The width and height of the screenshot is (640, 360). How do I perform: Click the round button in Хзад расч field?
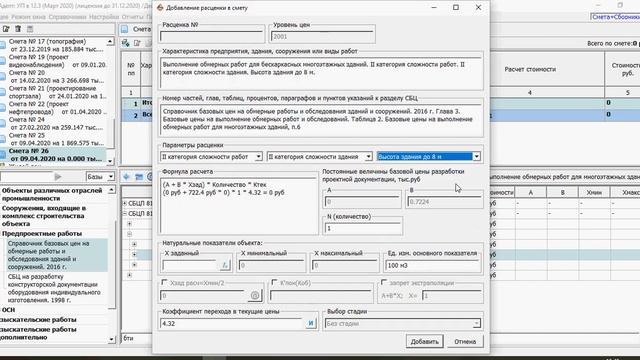pyautogui.click(x=255, y=295)
